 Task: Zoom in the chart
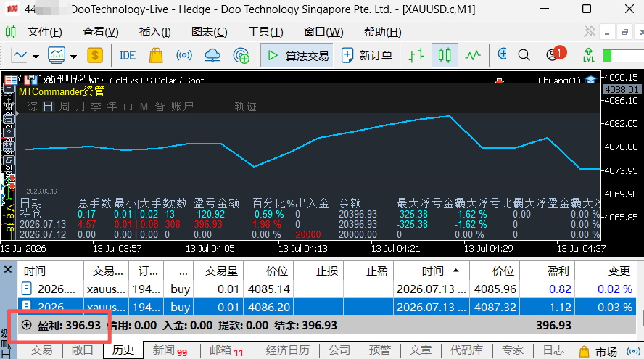[502, 54]
